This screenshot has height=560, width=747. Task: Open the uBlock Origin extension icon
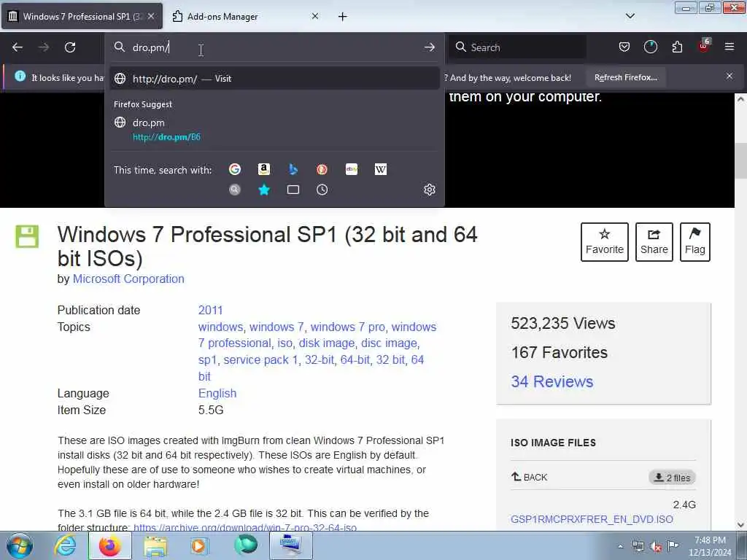[x=704, y=47]
